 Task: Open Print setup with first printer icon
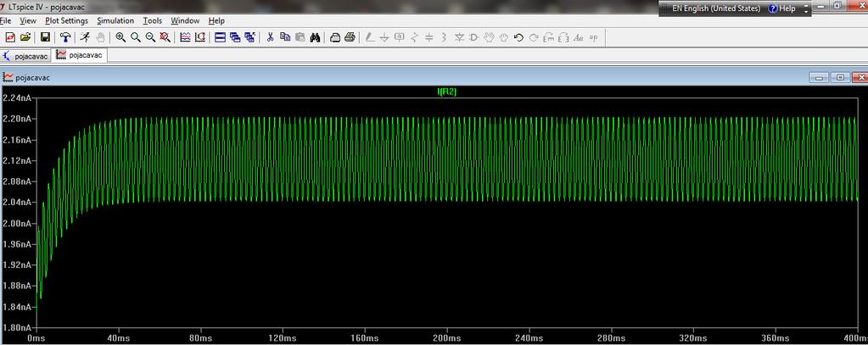[x=335, y=37]
